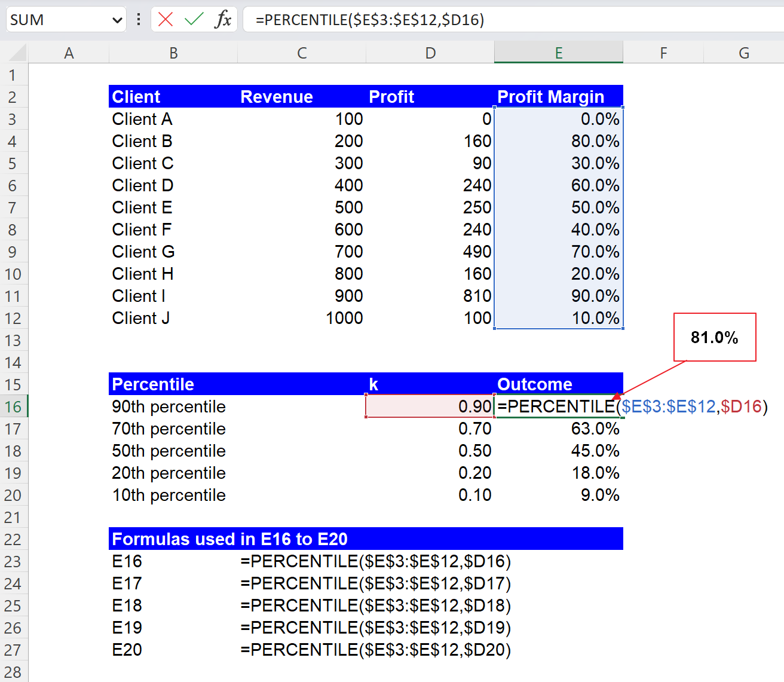Click the three-dot options icon beside Name Box
The width and height of the screenshot is (784, 682).
pos(138,19)
